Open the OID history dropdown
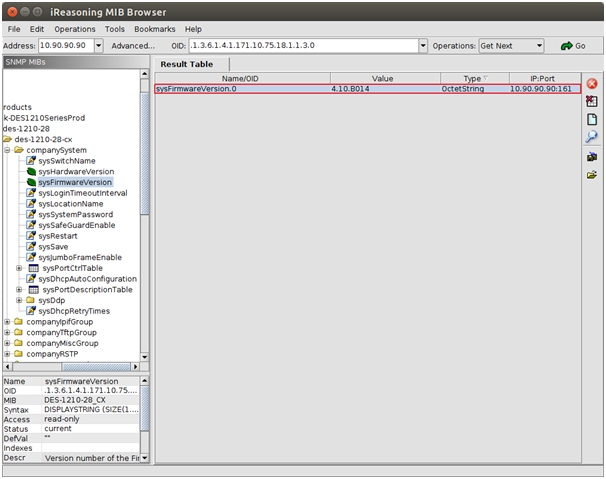Viewport: 606px width, 479px height. 423,46
